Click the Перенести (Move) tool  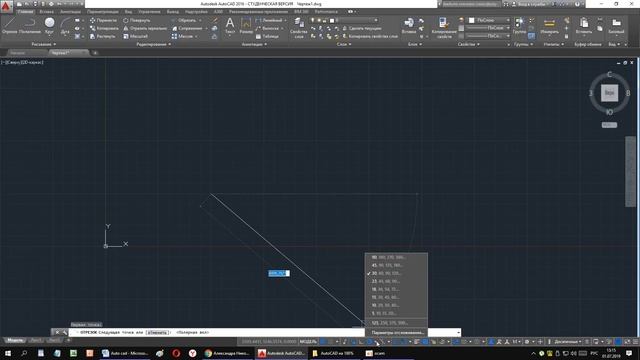[x=103, y=20]
